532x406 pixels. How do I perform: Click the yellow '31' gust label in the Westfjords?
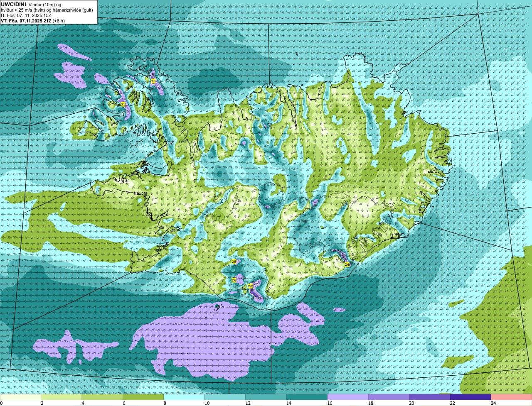point(123,104)
